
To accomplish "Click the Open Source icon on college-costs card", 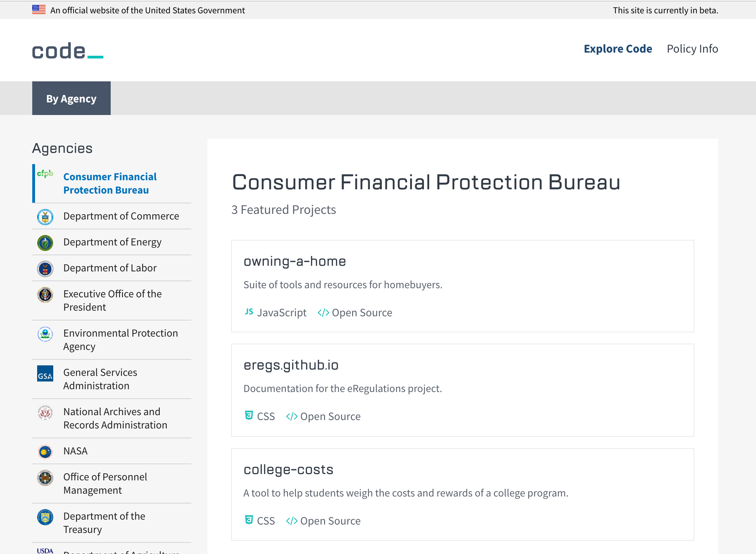I will tap(291, 520).
